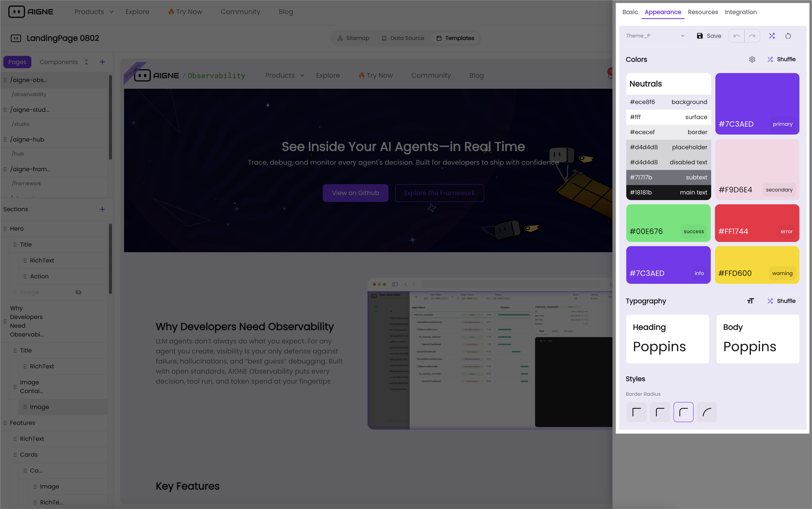Shuffle the Colors palette
Screen dimensions: 812x509
[781, 59]
